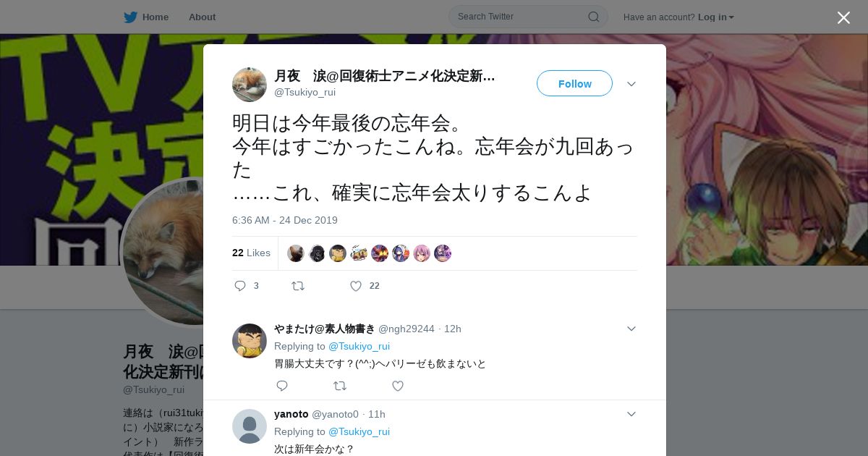Focus the Search Twitter field
The image size is (868, 456).
[x=528, y=17]
